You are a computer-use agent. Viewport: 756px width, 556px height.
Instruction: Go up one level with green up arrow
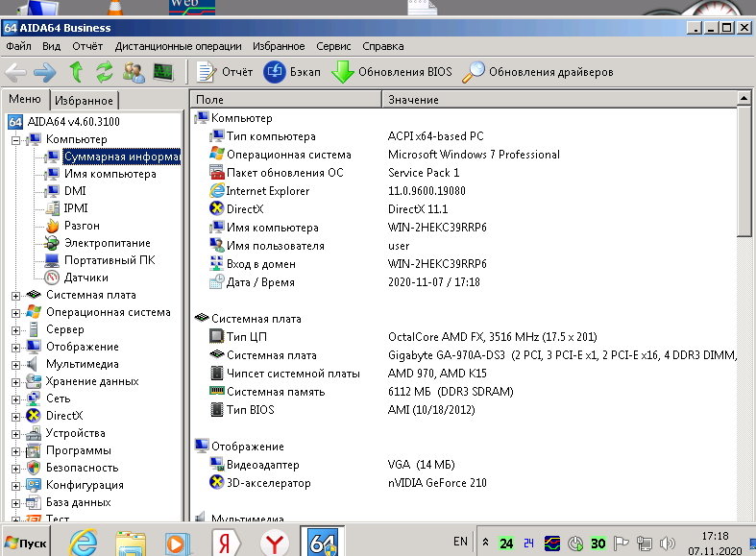coord(76,72)
